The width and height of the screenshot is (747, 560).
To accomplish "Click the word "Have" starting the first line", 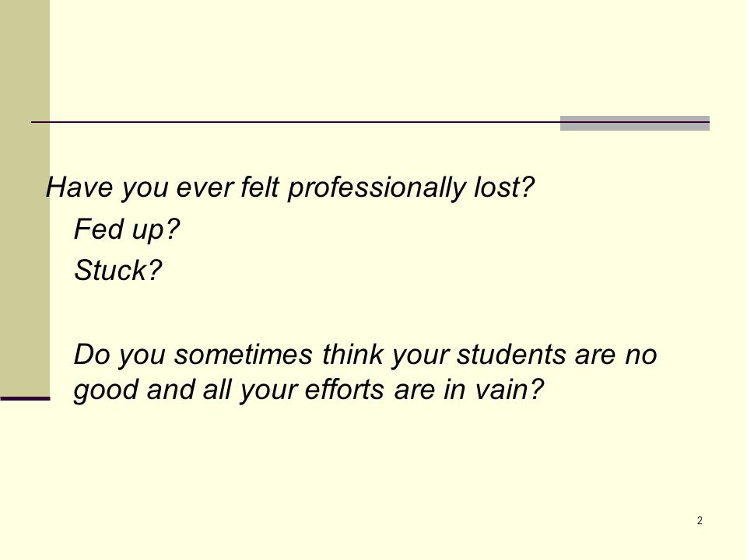I will point(79,187).
